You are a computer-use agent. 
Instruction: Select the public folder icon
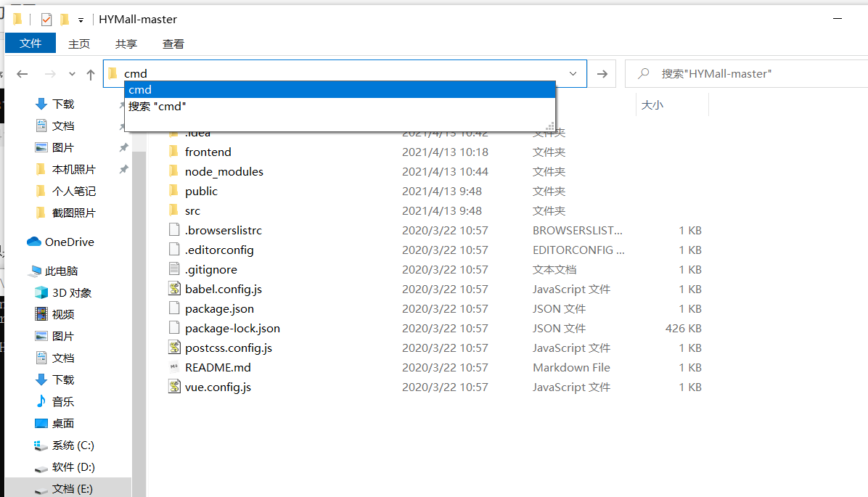click(x=174, y=191)
